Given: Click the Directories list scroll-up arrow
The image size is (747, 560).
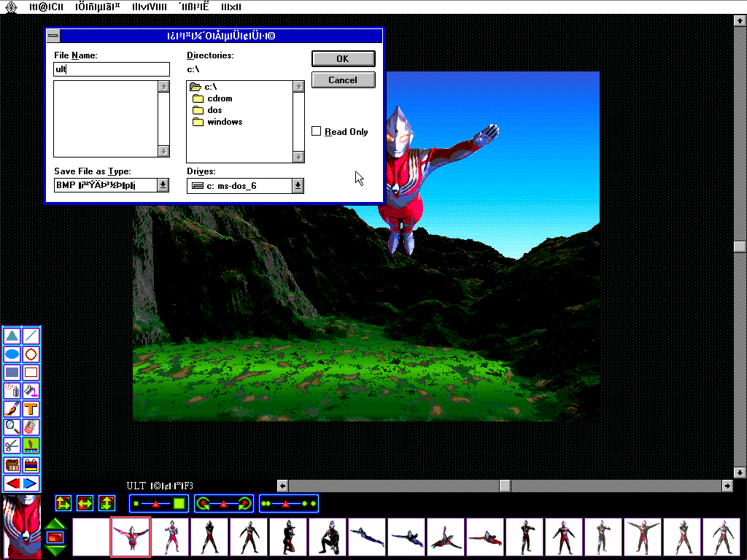Looking at the screenshot, I should tap(298, 86).
